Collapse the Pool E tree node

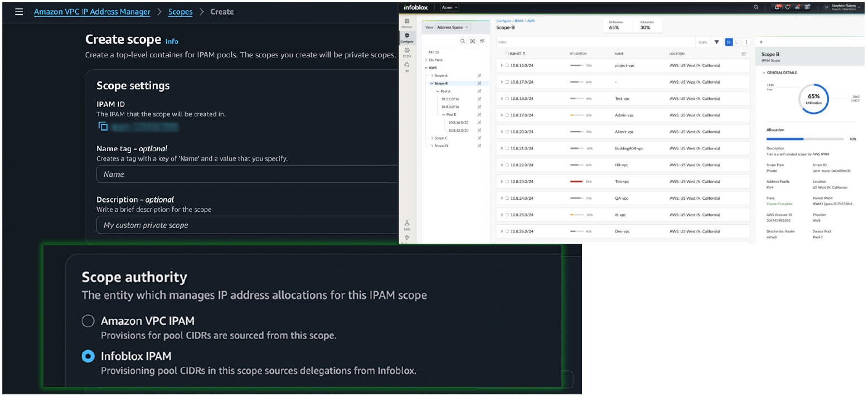coord(444,114)
